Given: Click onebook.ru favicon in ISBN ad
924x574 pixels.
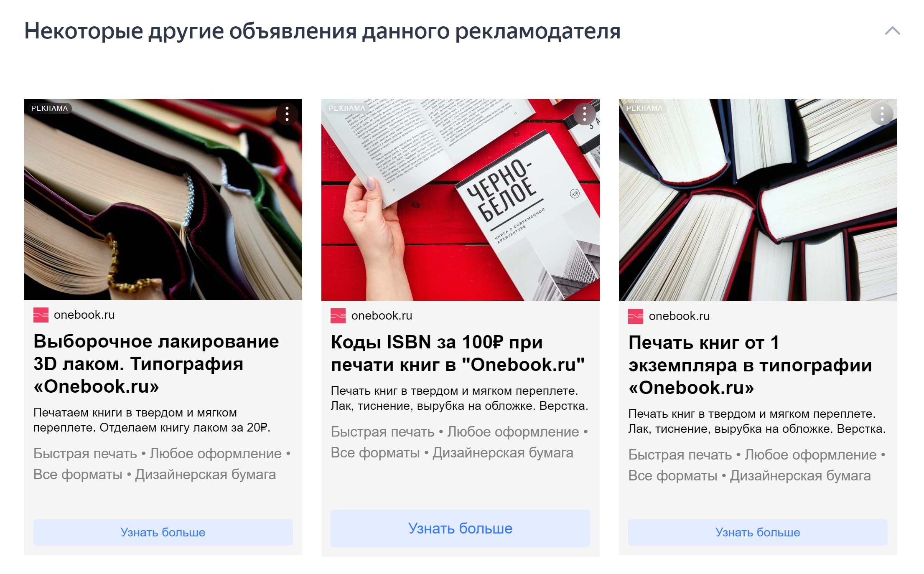Looking at the screenshot, I should pos(338,316).
